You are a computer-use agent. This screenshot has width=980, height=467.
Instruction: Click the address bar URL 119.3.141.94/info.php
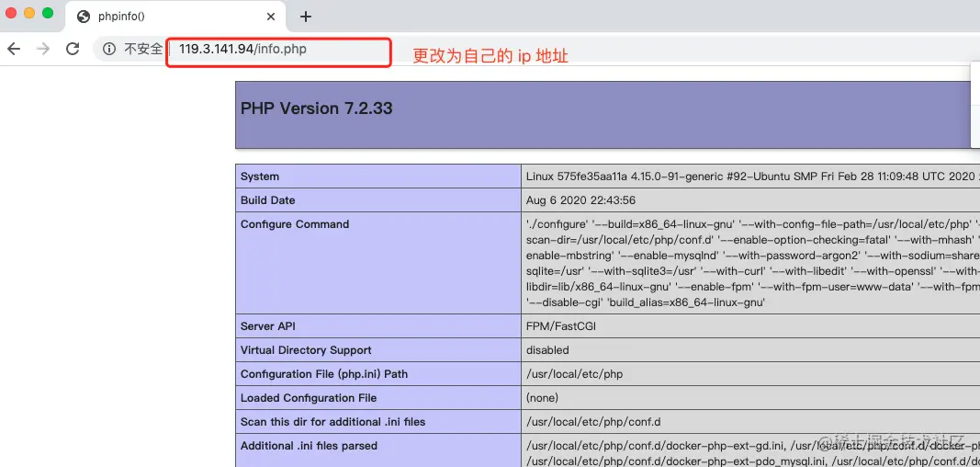pyautogui.click(x=242, y=49)
